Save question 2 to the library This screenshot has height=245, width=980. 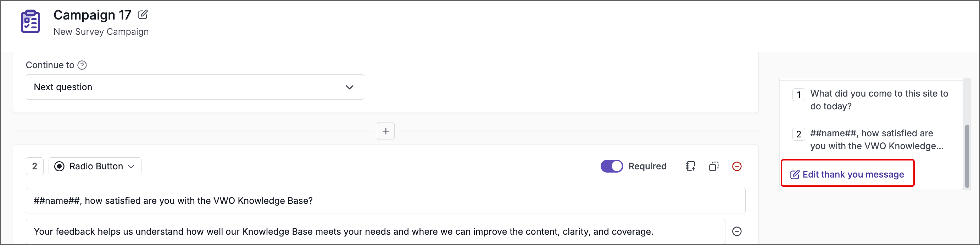click(x=690, y=166)
